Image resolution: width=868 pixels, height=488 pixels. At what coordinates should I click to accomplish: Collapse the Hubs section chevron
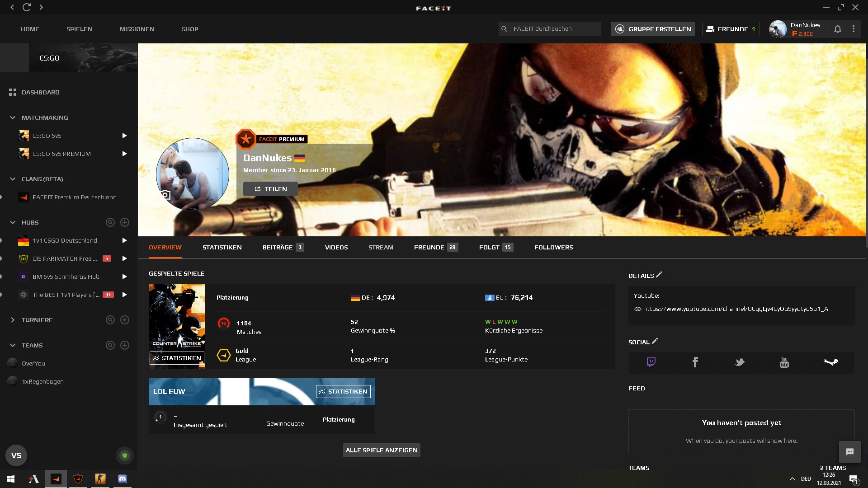point(13,222)
